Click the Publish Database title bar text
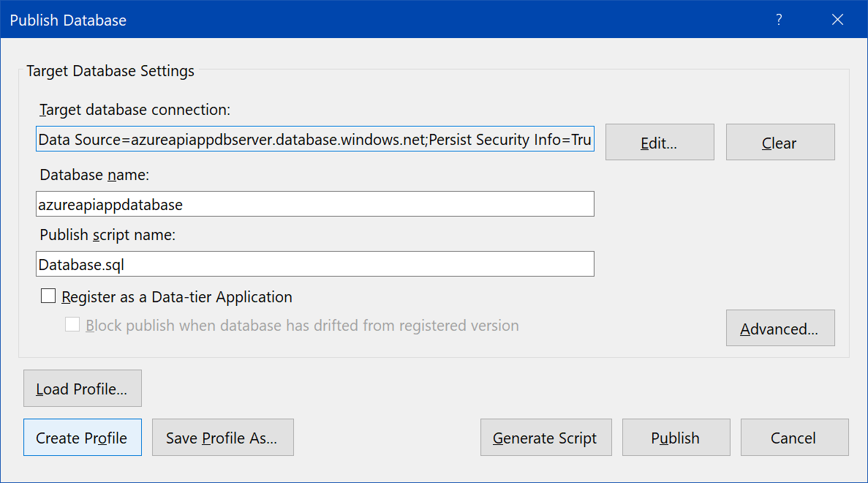The image size is (868, 483). click(68, 20)
